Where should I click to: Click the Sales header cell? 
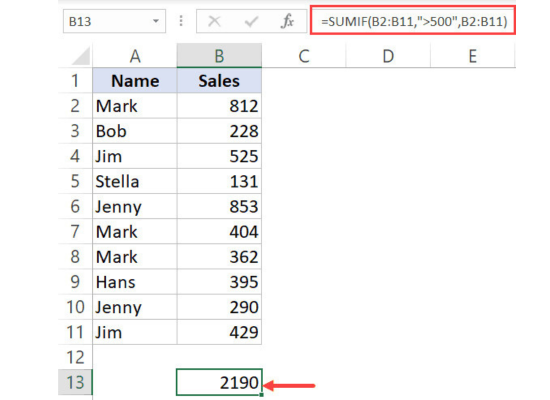219,81
